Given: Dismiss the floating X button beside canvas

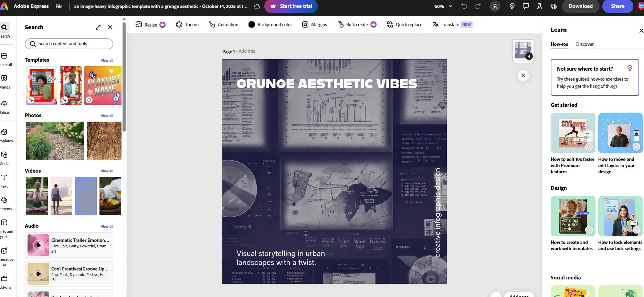Looking at the screenshot, I should (x=523, y=75).
